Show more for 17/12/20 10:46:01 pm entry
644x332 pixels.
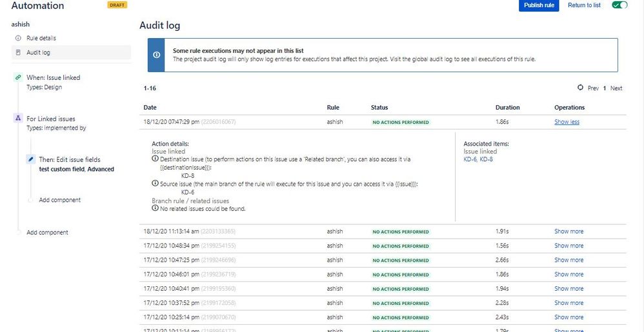coord(569,275)
